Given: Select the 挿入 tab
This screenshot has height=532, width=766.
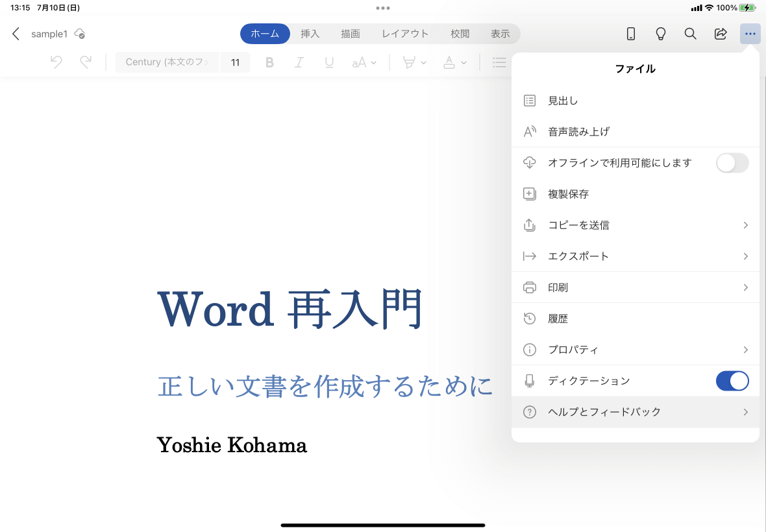Looking at the screenshot, I should (310, 34).
